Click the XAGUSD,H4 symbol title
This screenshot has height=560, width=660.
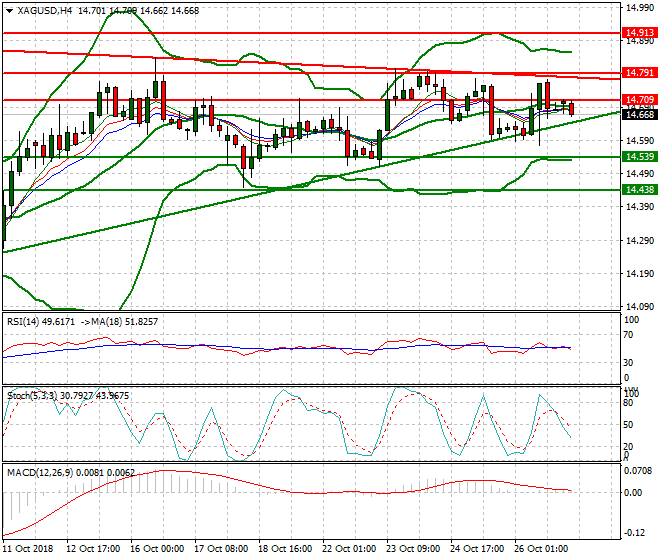45,11
